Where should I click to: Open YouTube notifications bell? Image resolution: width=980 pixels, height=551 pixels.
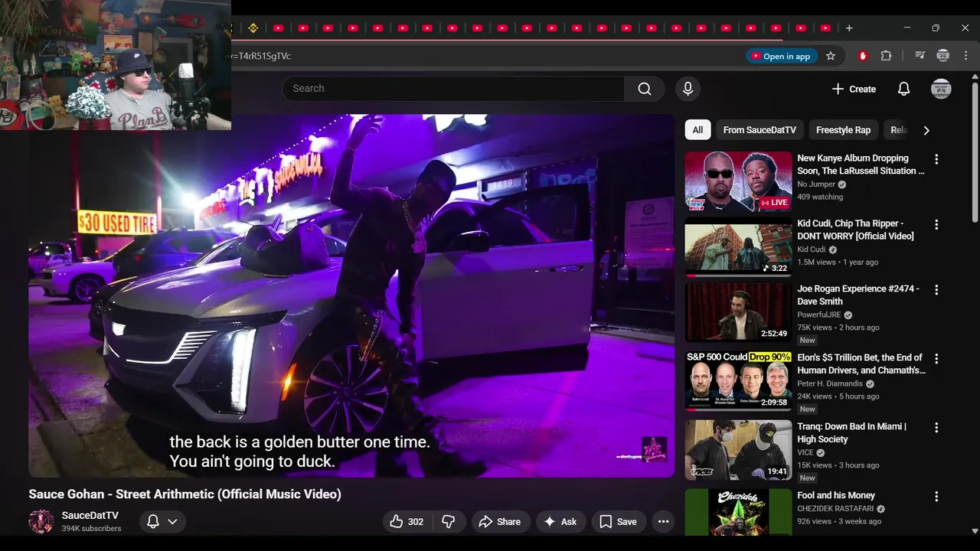pyautogui.click(x=903, y=89)
